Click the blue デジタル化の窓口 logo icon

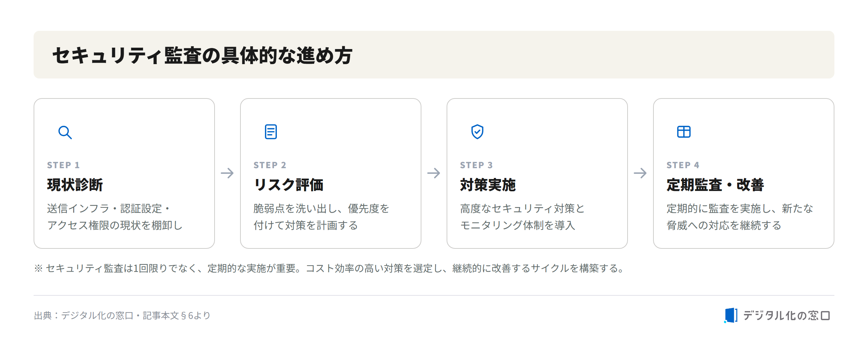(x=730, y=315)
